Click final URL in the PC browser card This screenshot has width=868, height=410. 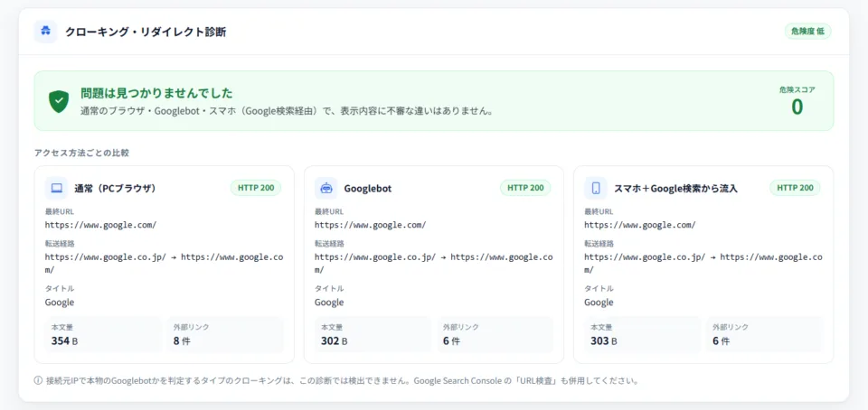coord(100,225)
